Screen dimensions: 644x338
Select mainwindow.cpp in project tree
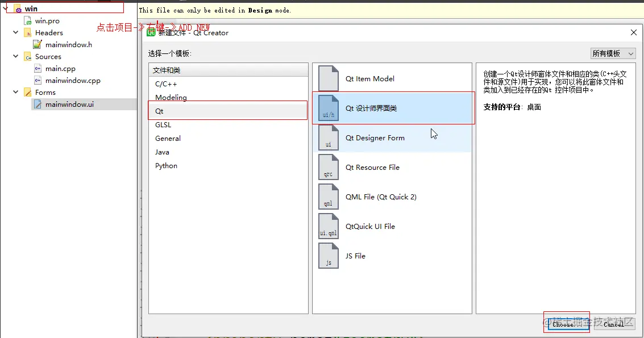point(73,80)
